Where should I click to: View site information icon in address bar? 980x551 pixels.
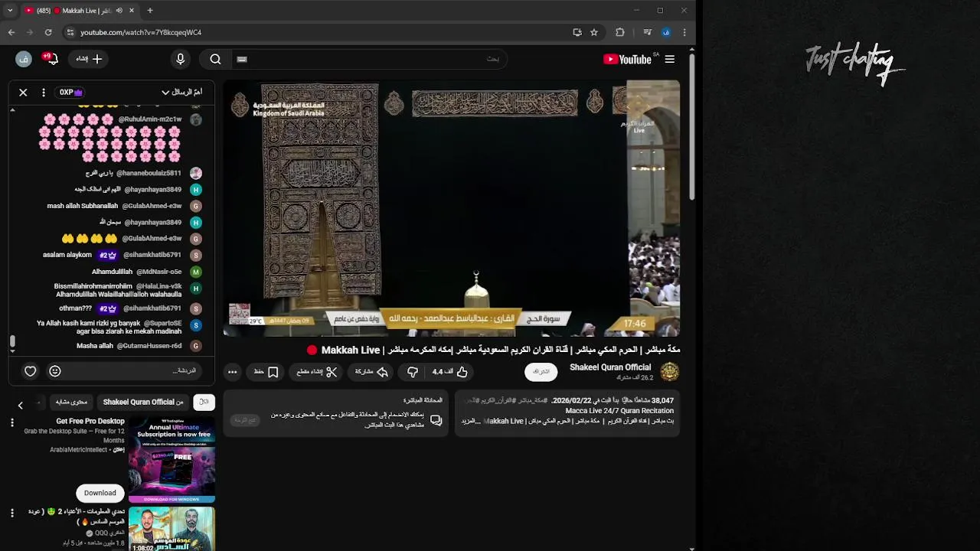70,32
